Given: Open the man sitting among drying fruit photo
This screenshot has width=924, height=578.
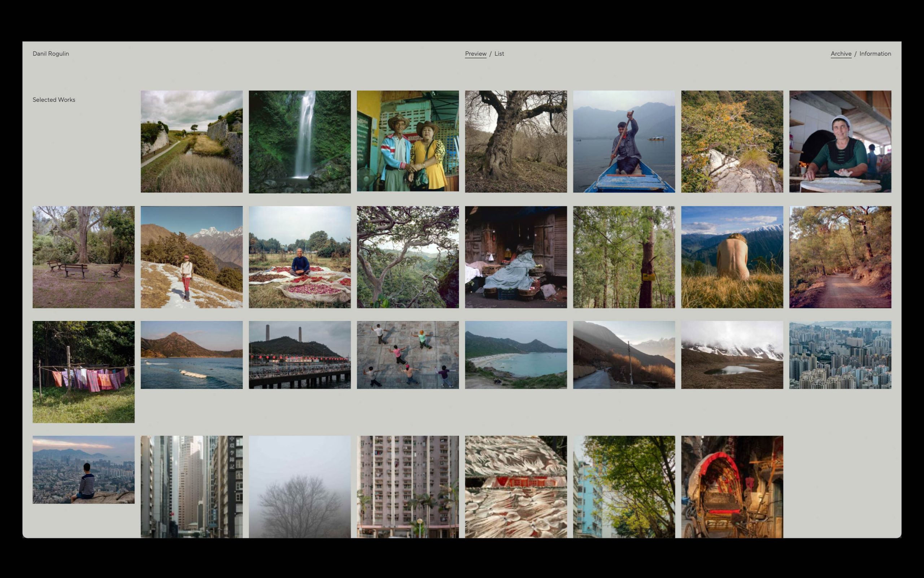Looking at the screenshot, I should tap(300, 257).
